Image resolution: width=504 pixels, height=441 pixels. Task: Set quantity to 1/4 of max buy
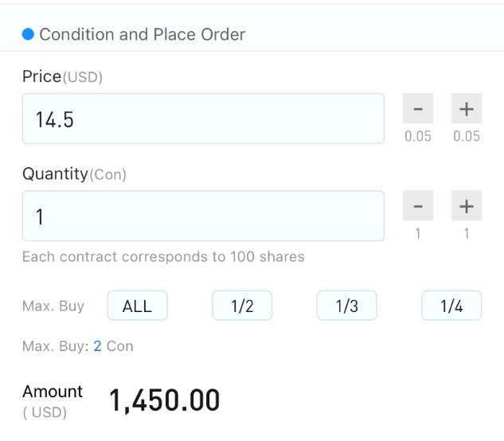click(451, 306)
